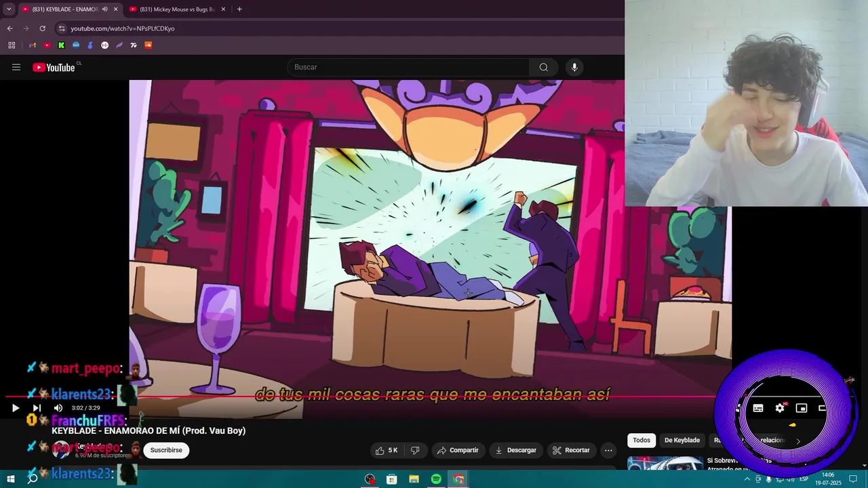868x488 pixels.
Task: Go back with the browser back arrow
Action: (x=9, y=28)
